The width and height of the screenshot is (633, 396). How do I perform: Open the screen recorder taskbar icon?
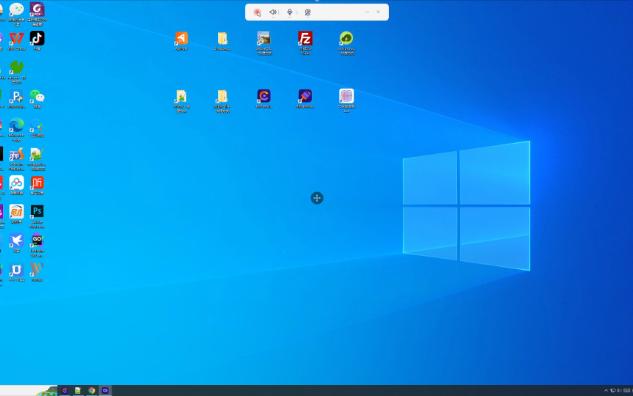click(x=105, y=390)
